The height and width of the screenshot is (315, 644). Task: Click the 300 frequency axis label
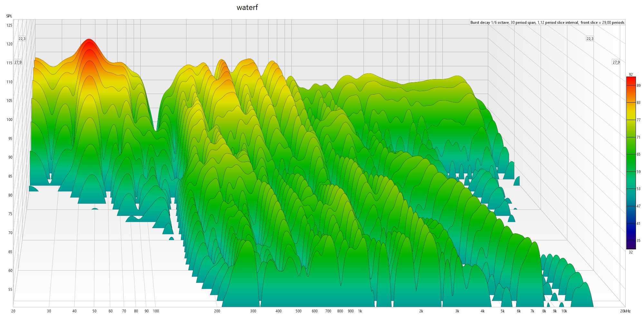coord(253,311)
